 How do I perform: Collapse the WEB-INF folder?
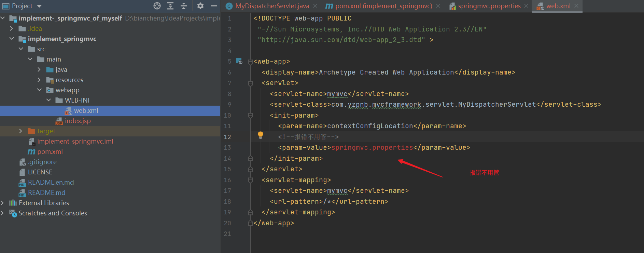pos(48,100)
